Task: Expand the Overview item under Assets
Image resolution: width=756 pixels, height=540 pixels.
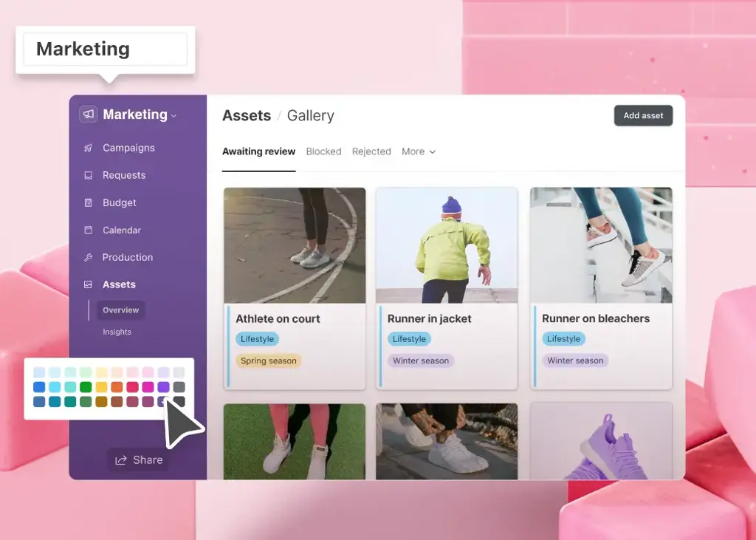Action: pyautogui.click(x=121, y=310)
